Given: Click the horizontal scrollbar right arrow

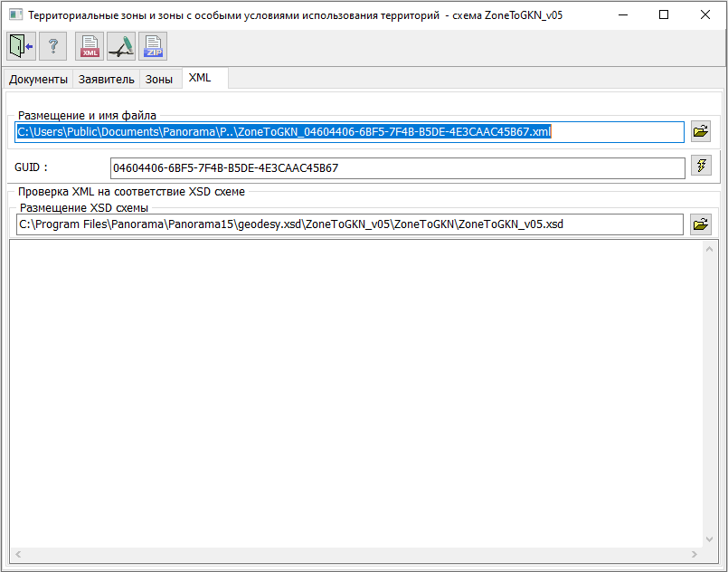Looking at the screenshot, I should pyautogui.click(x=698, y=554).
